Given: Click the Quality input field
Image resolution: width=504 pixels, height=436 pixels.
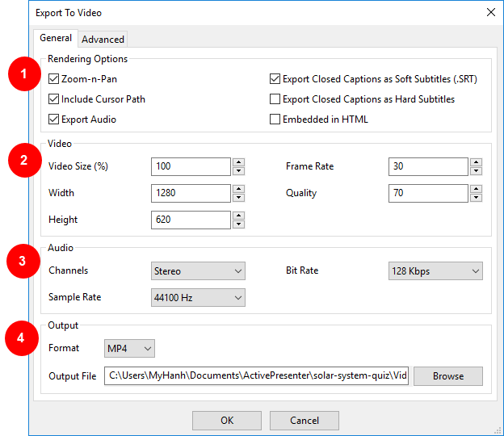Looking at the screenshot, I should pos(428,193).
